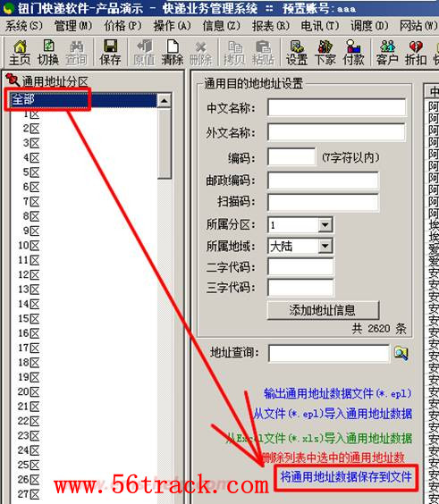Viewport: 439px width, 504px height.
Task: Expand the 所属分区 dropdown
Action: tap(325, 224)
